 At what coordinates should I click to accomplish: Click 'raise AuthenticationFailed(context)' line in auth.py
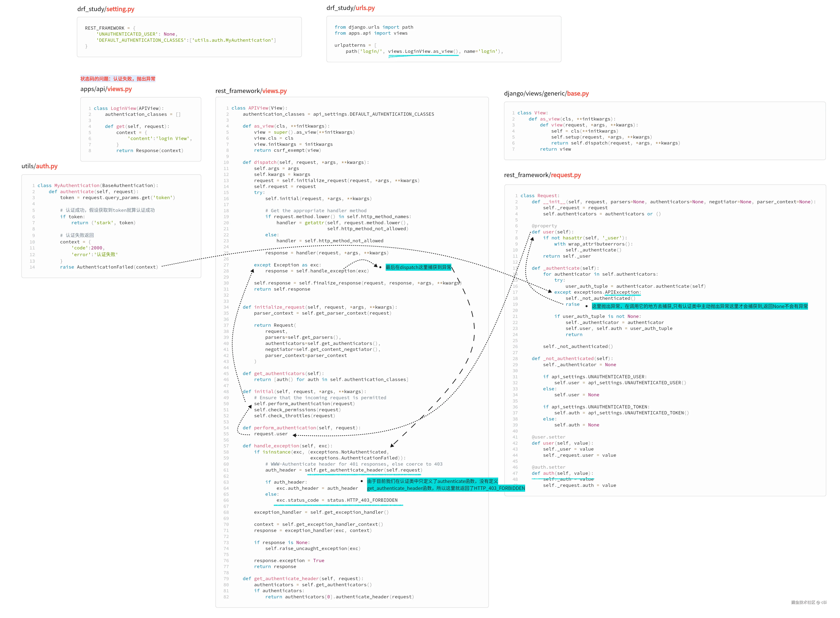coord(109,267)
